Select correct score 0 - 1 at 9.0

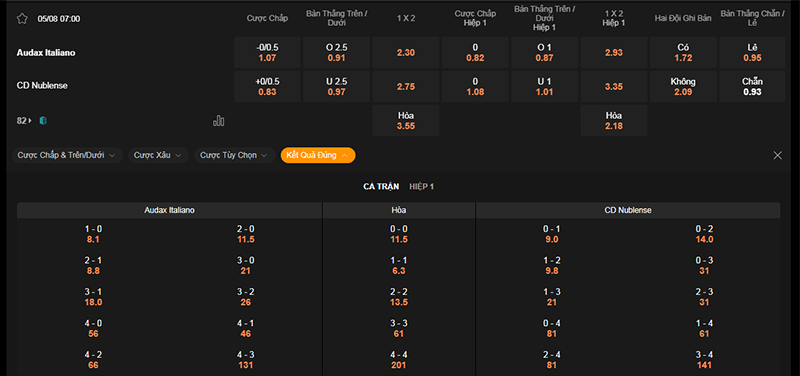(552, 234)
